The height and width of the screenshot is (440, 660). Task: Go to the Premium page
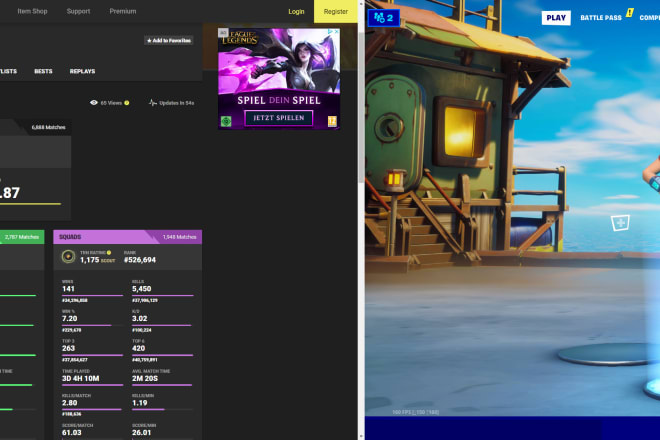123,11
